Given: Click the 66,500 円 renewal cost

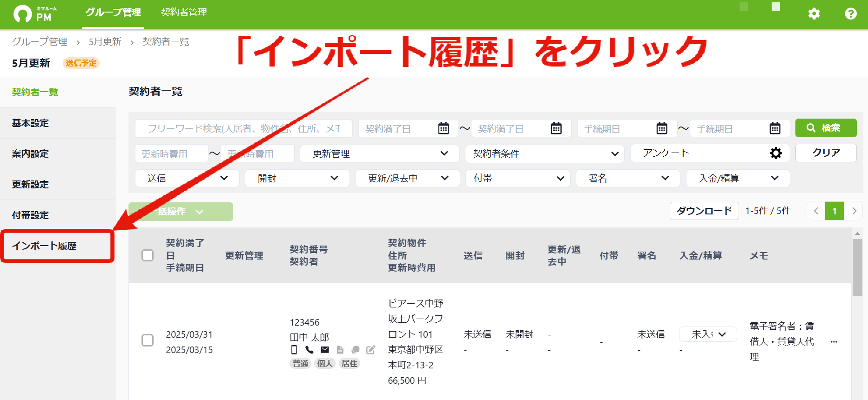Looking at the screenshot, I should click(407, 380).
